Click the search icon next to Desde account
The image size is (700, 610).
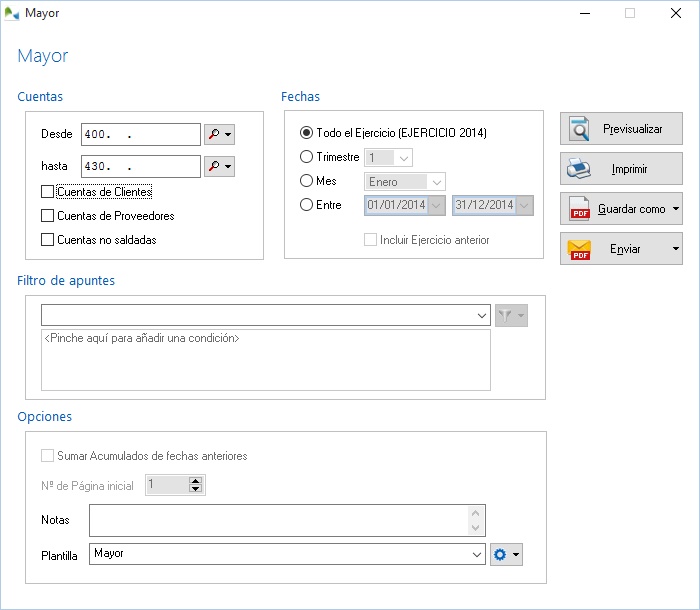214,134
